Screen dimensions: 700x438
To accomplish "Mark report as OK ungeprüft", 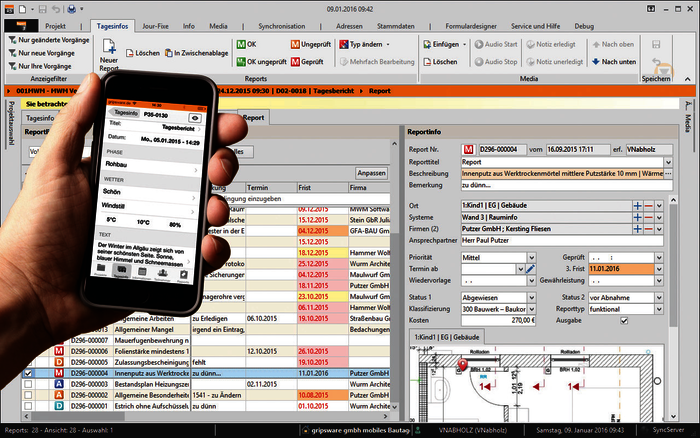I will [x=261, y=62].
